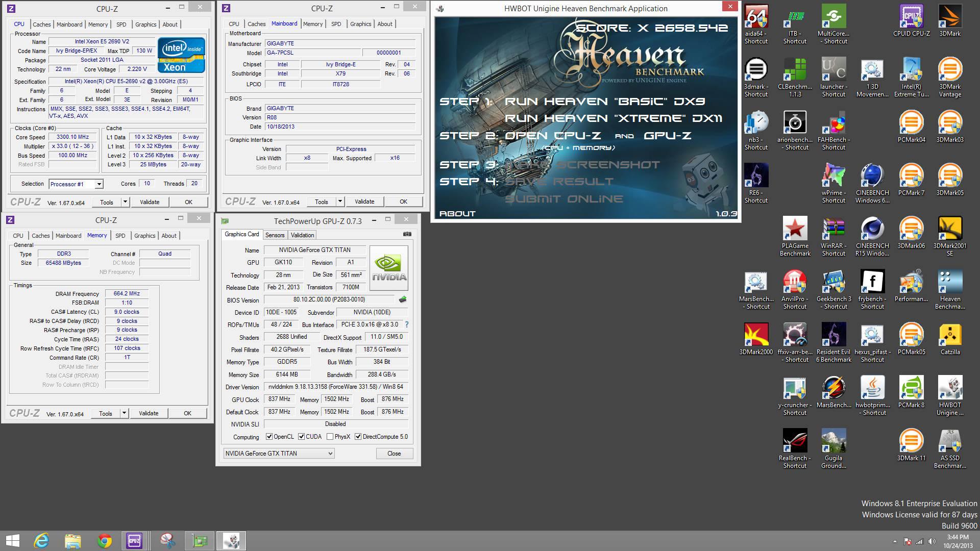Open the y-cruncher shortcut
This screenshot has height=551, width=980.
click(x=795, y=396)
